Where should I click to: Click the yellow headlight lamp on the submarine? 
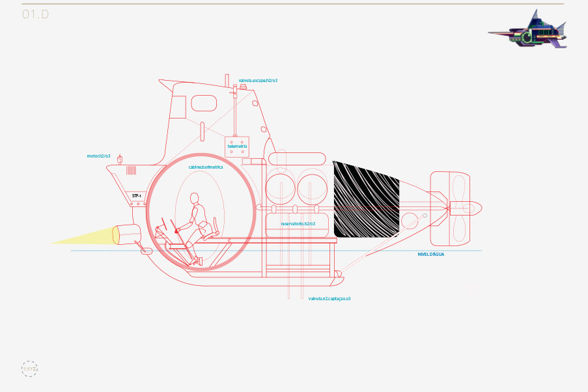point(126,233)
